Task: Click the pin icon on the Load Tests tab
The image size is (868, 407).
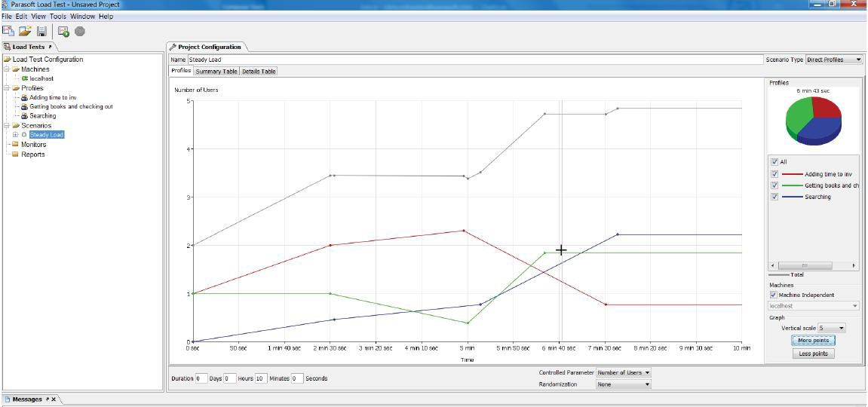Action: click(x=50, y=47)
